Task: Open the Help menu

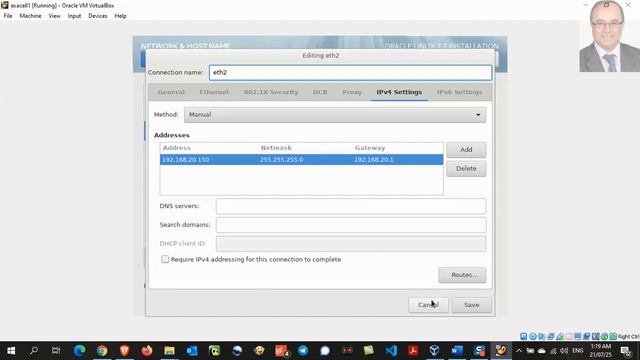Action: pos(120,16)
